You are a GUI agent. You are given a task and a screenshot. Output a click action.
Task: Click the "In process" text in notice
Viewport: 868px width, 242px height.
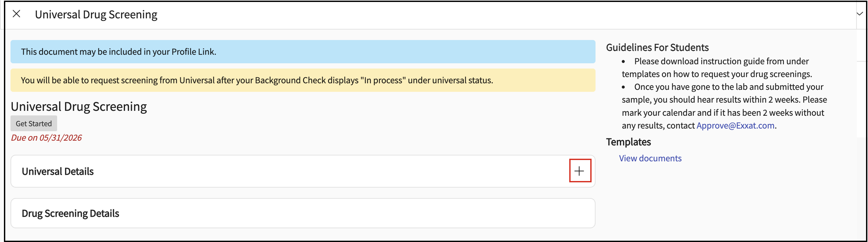[x=383, y=80]
